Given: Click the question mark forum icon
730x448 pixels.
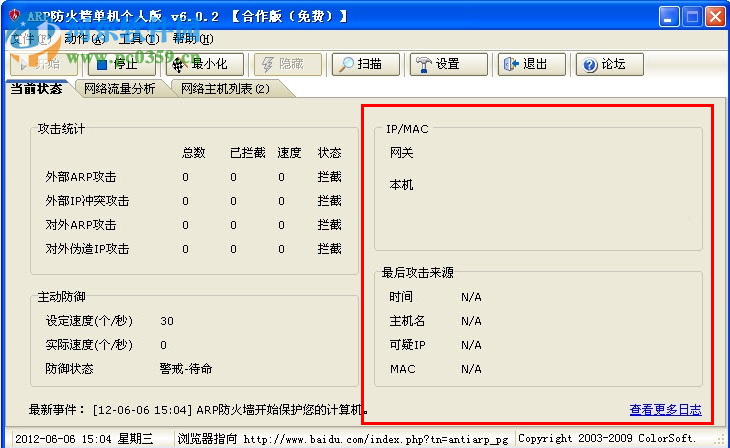Looking at the screenshot, I should click(x=590, y=65).
